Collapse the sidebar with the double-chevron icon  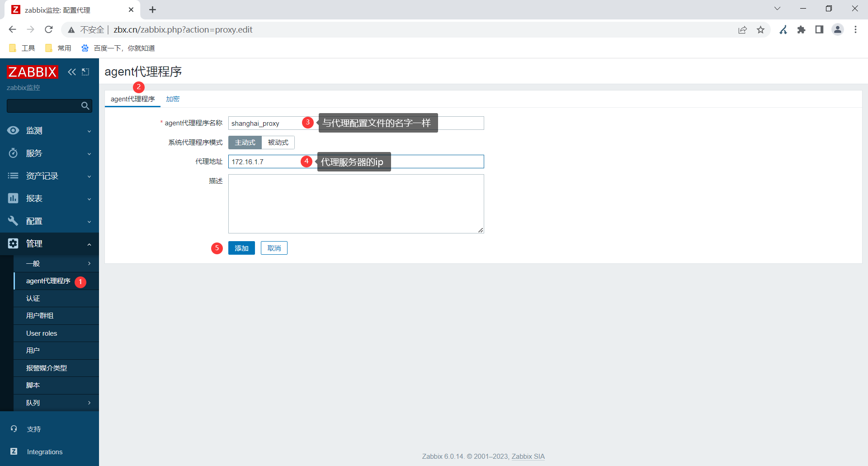72,71
